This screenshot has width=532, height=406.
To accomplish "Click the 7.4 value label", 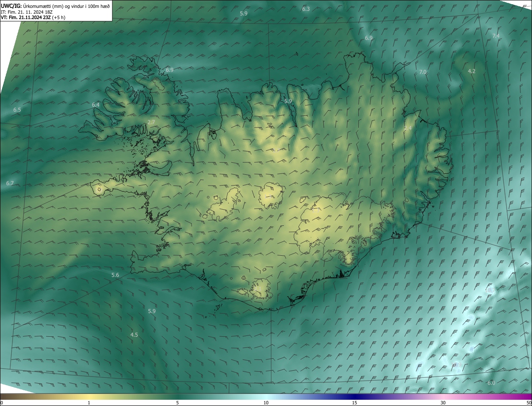I will point(496,36).
